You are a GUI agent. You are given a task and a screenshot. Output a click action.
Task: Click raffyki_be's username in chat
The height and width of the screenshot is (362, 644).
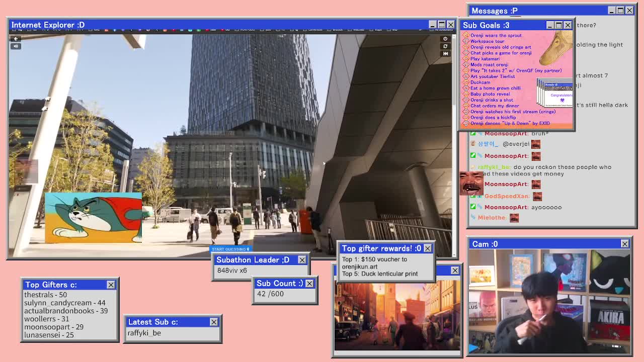coord(494,167)
